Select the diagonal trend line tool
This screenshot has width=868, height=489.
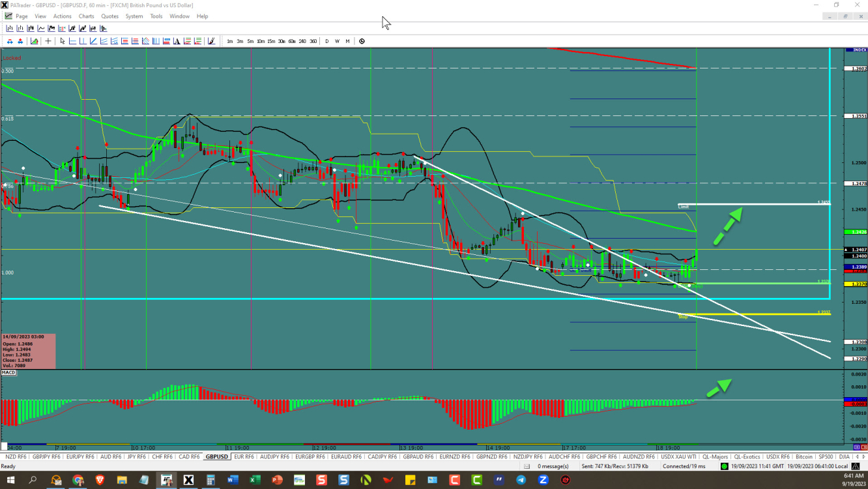point(93,41)
